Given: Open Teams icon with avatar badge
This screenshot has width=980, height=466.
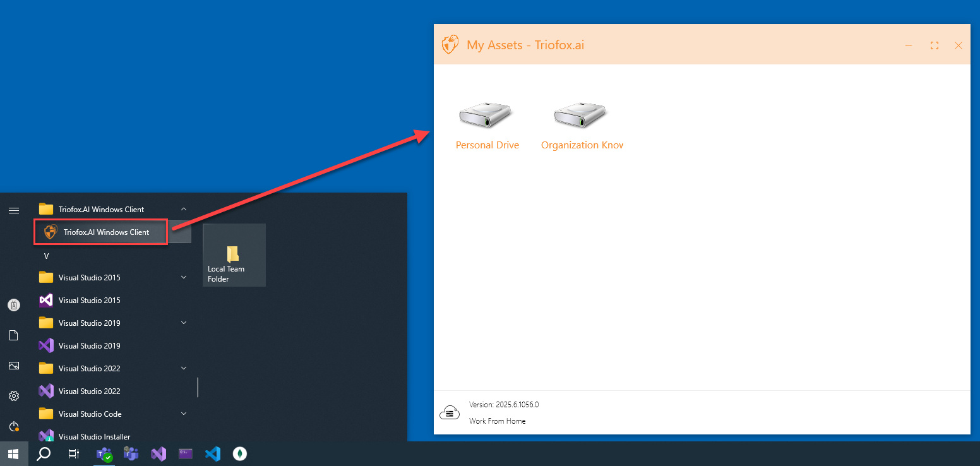Looking at the screenshot, I should [131, 453].
